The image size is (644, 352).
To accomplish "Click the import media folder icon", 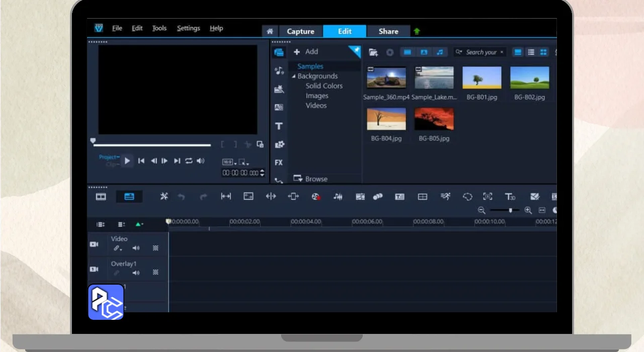I will point(373,52).
